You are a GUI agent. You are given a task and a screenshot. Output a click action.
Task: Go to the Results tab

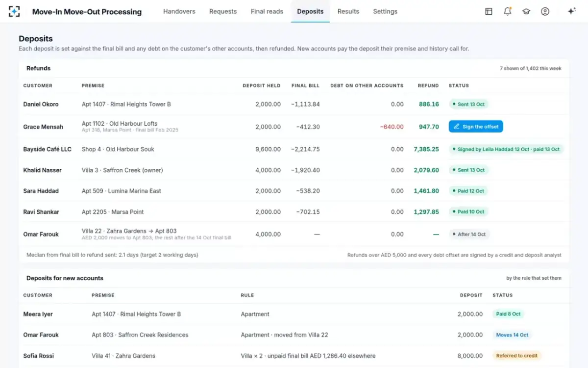pos(348,11)
